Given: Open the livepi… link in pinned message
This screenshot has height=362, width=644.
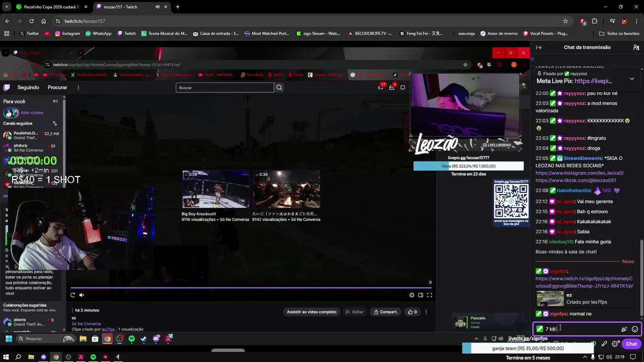Looking at the screenshot, I should (x=593, y=81).
